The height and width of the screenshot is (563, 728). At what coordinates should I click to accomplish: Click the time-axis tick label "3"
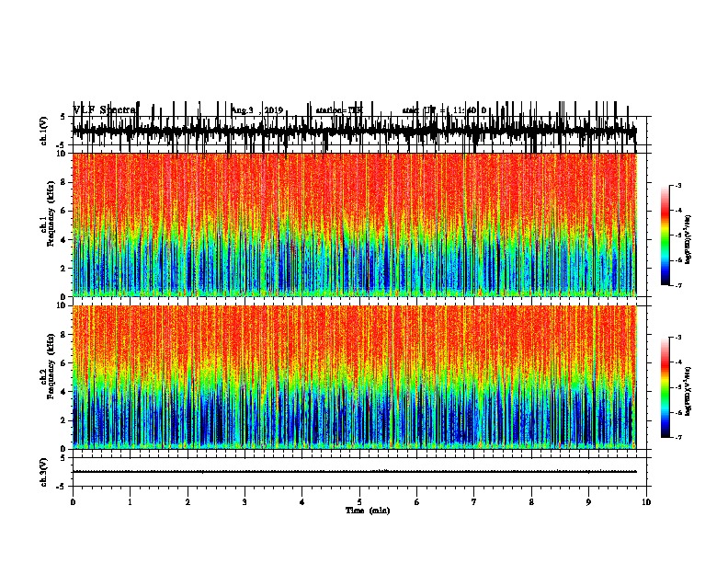245,502
